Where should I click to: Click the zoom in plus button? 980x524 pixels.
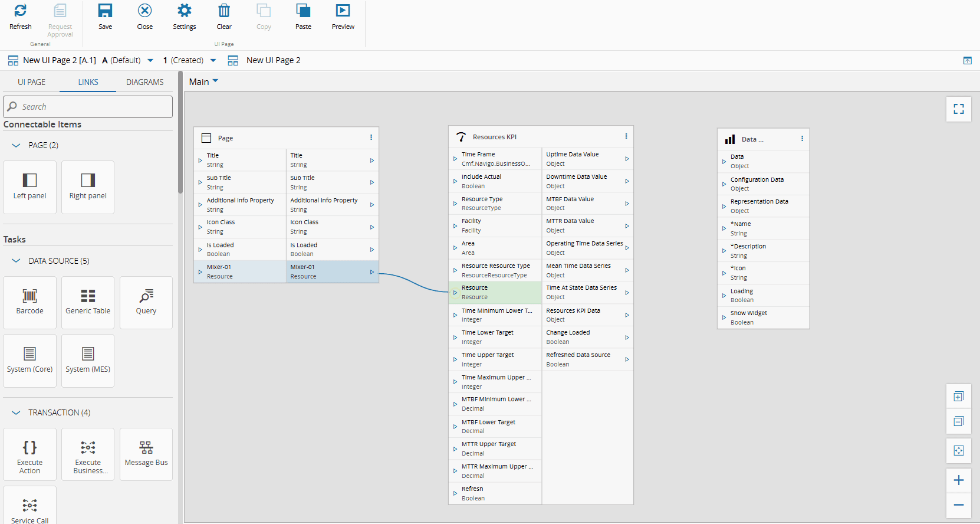(959, 480)
